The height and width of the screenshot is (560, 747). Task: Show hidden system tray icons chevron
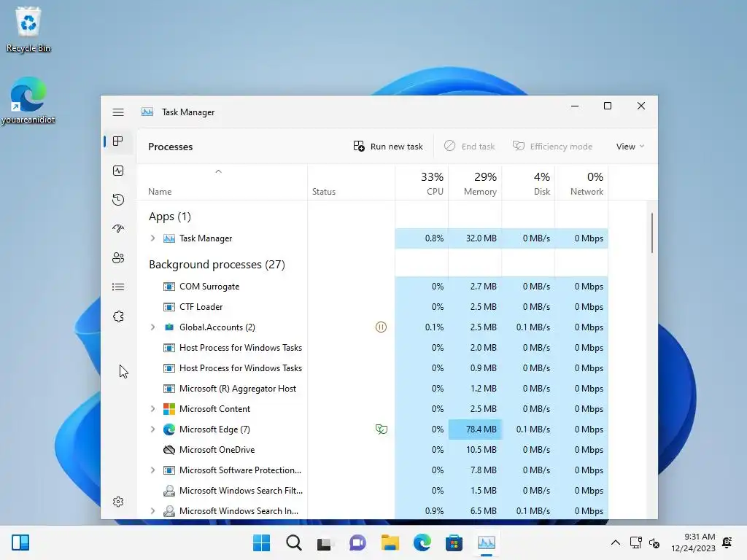(616, 542)
